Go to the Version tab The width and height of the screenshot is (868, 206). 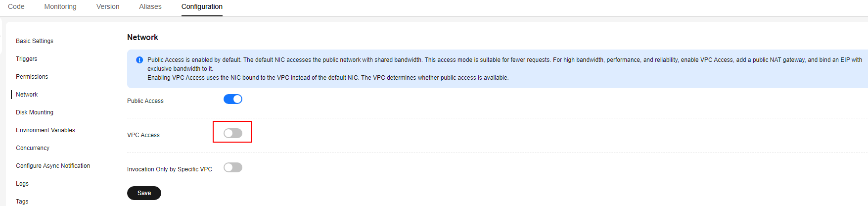pos(108,6)
